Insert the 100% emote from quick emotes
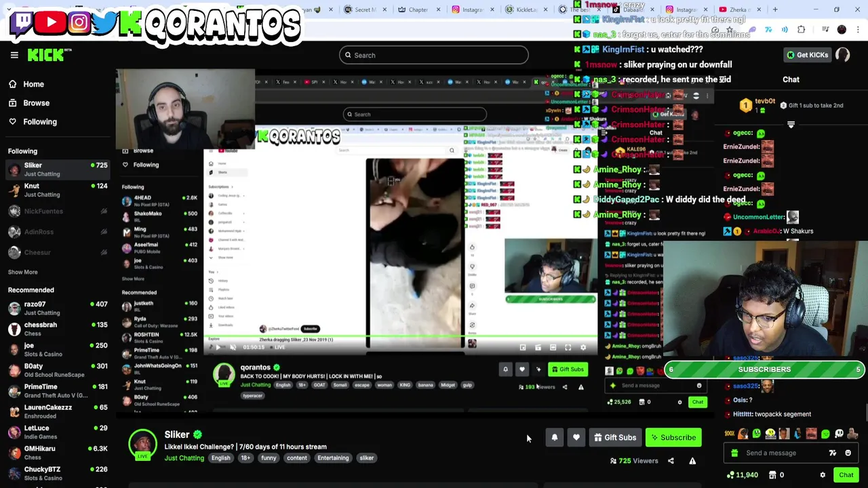The height and width of the screenshot is (488, 868). tap(730, 434)
